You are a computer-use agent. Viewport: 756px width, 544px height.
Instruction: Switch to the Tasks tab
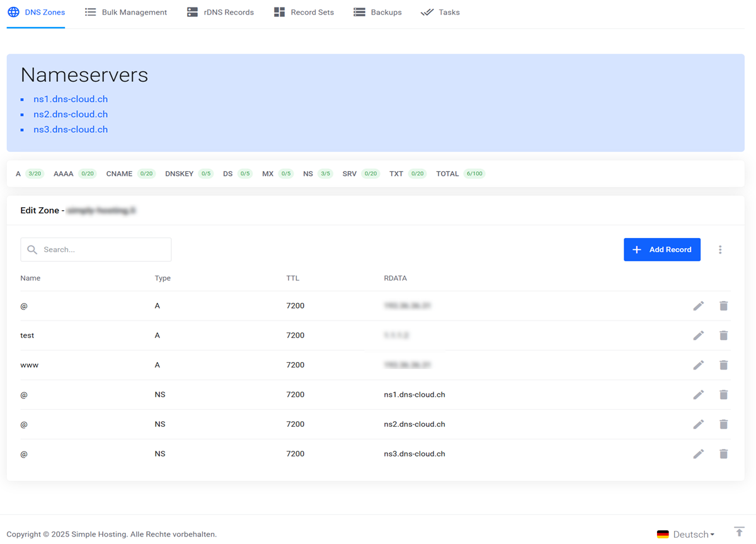(x=440, y=11)
